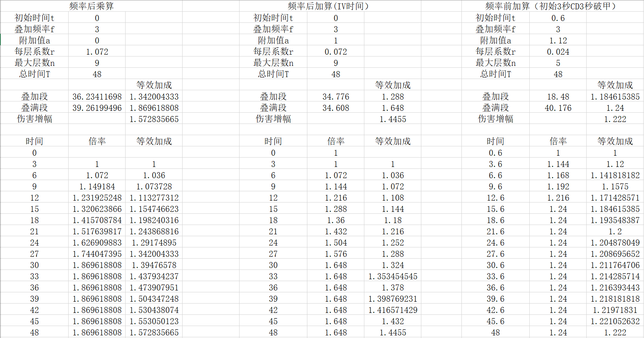
Task: Click the cell 1.149184 in first table
Action: 97,186
